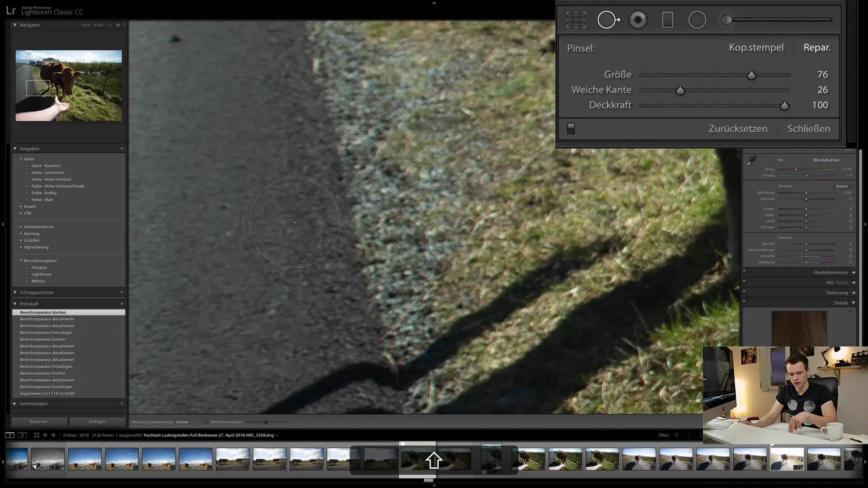The height and width of the screenshot is (488, 868).
Task: Open grid view from filmstrip bar
Action: 37,435
